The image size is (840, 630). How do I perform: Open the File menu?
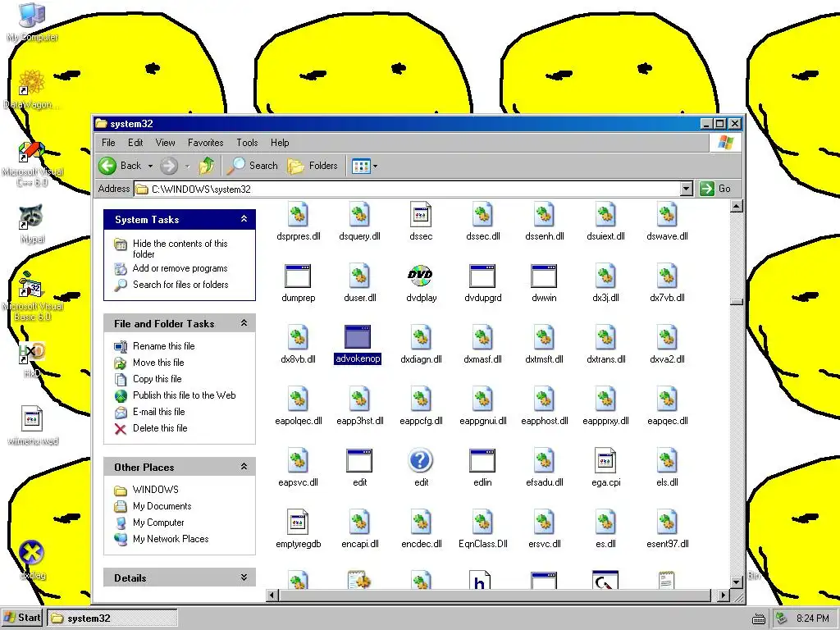pyautogui.click(x=108, y=143)
